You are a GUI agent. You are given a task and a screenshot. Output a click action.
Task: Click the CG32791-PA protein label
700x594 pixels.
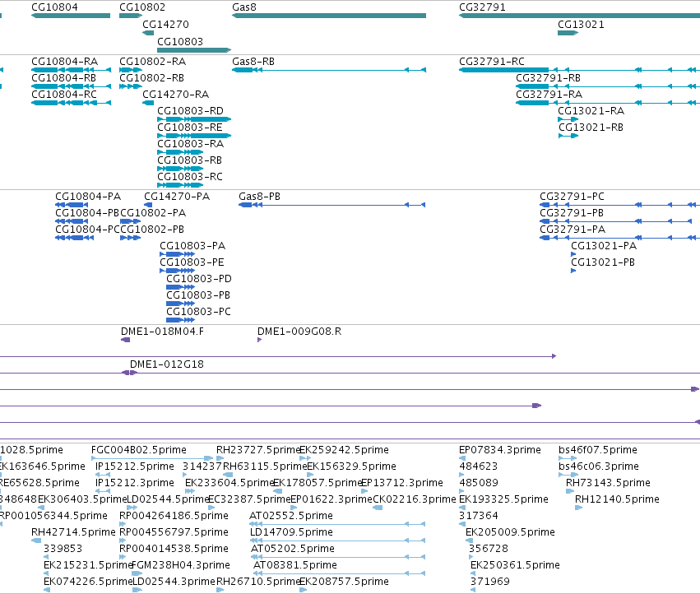pos(573,230)
